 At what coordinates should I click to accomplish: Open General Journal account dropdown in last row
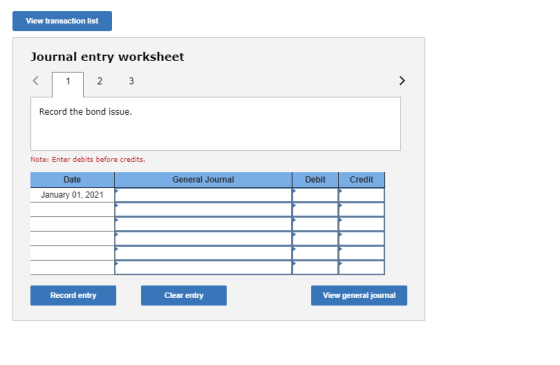[x=203, y=268]
